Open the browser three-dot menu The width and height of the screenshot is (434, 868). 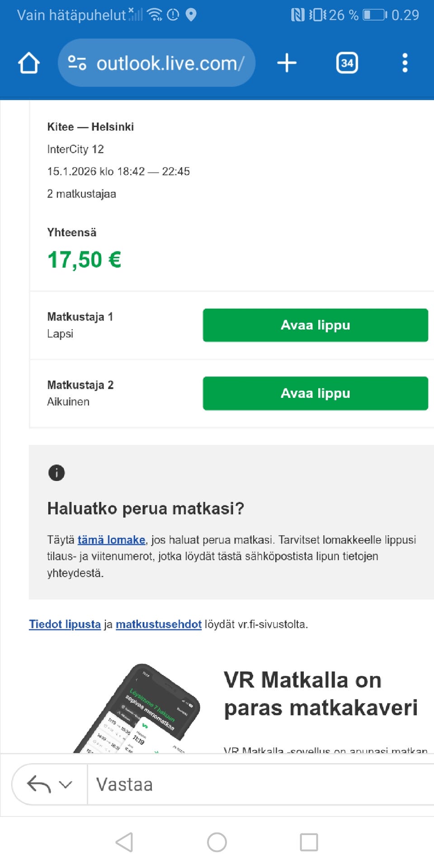tap(405, 63)
